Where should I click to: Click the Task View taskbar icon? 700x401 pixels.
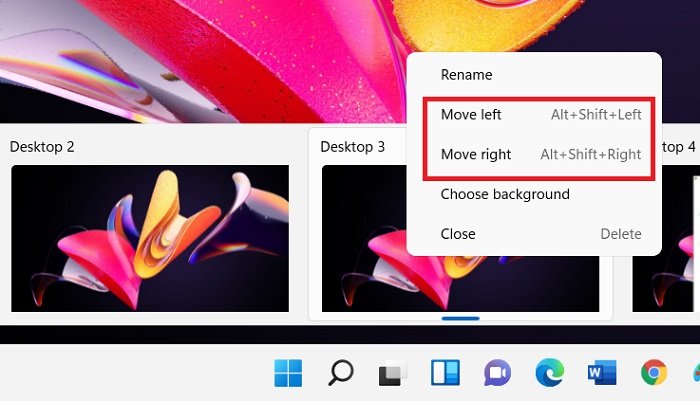[393, 373]
